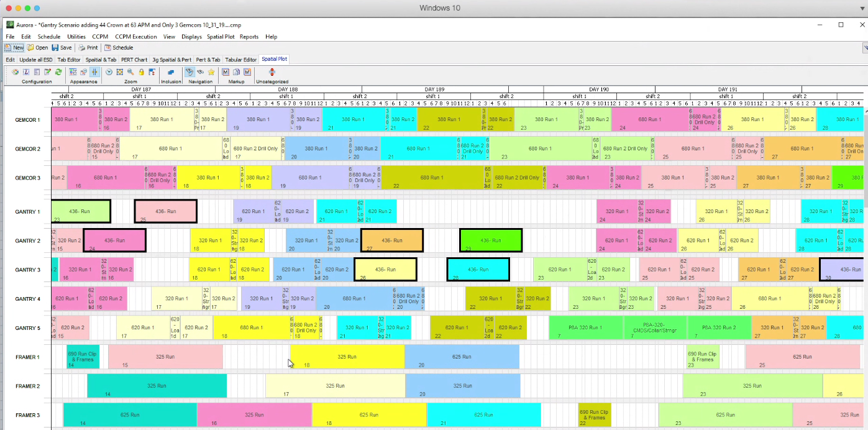Click the yellow star icon in Navigation

(x=211, y=72)
